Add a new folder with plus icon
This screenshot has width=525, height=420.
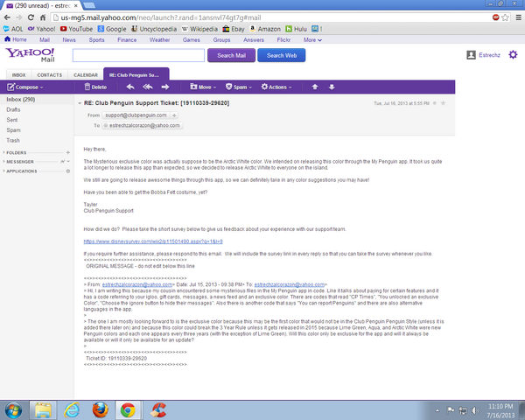68,152
